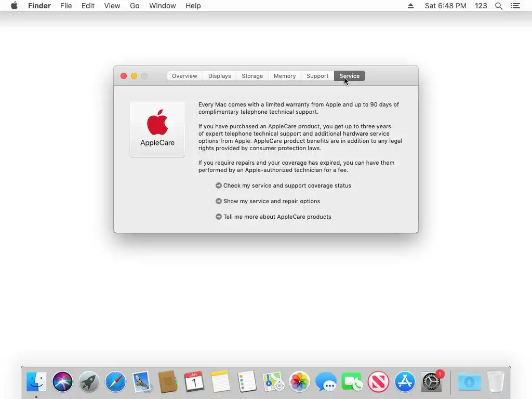Launch Siri from the Dock
The image size is (532, 399).
point(62,381)
